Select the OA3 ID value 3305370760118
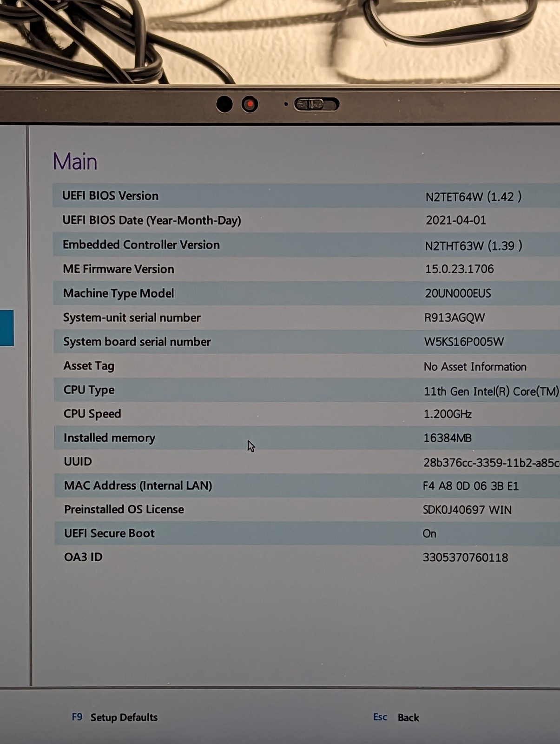Image resolution: width=560 pixels, height=744 pixels. (x=465, y=558)
